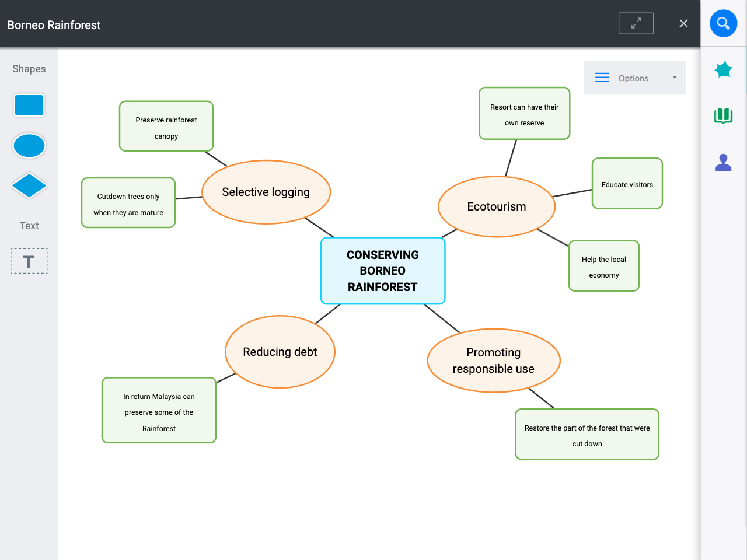The height and width of the screenshot is (560, 747).
Task: Select the Reducing debt node
Action: click(280, 351)
